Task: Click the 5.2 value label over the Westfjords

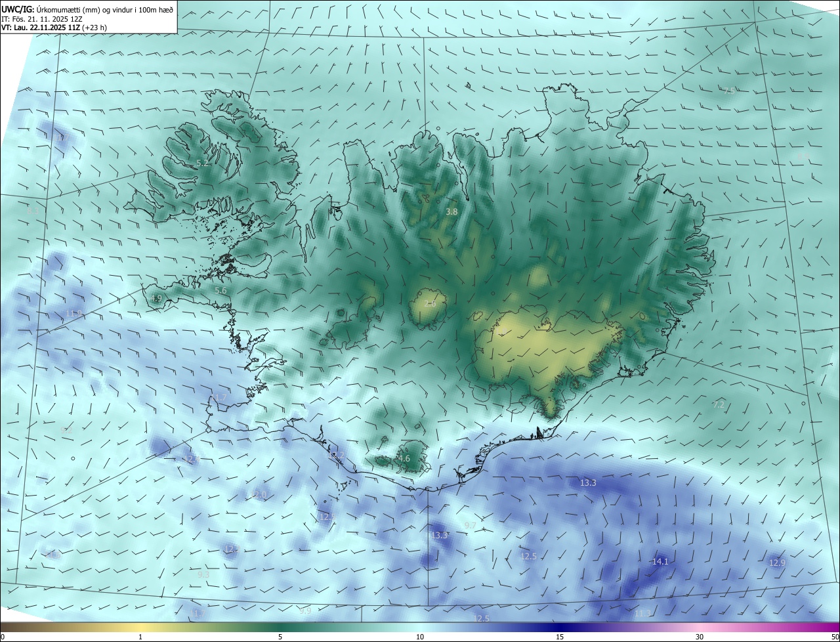Action: pos(203,163)
